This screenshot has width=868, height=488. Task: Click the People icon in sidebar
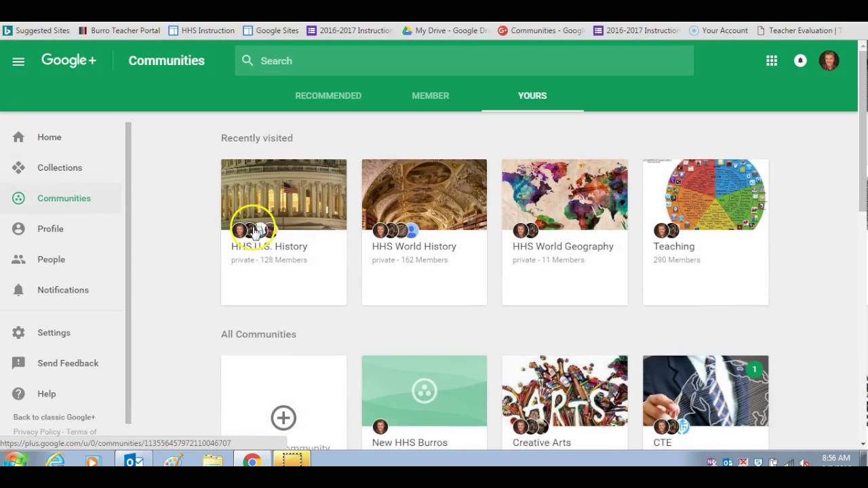(x=18, y=259)
